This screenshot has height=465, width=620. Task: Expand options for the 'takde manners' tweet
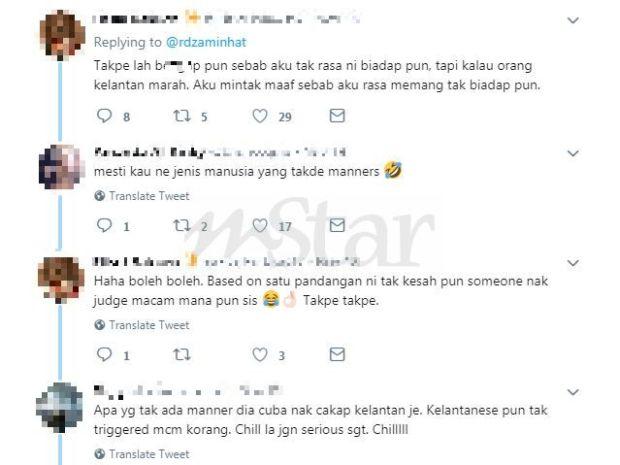[573, 153]
